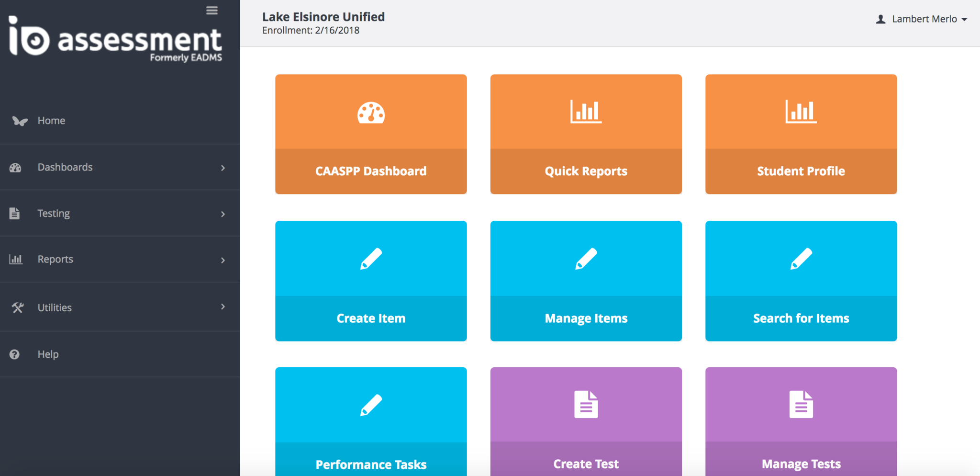980x476 pixels.
Task: Click the bar chart icon on Quick Reports tile
Action: 586,112
